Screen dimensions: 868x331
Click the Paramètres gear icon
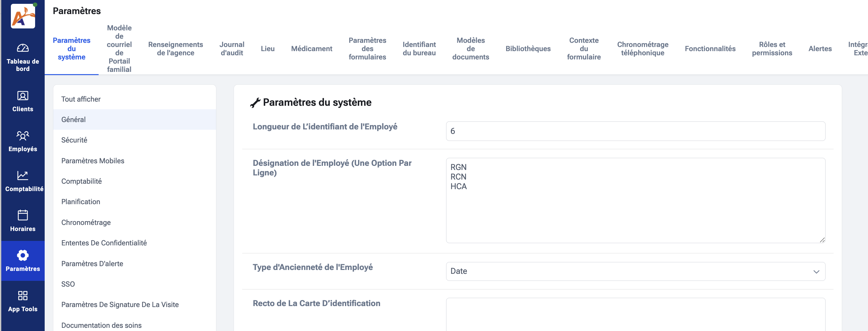(x=23, y=255)
